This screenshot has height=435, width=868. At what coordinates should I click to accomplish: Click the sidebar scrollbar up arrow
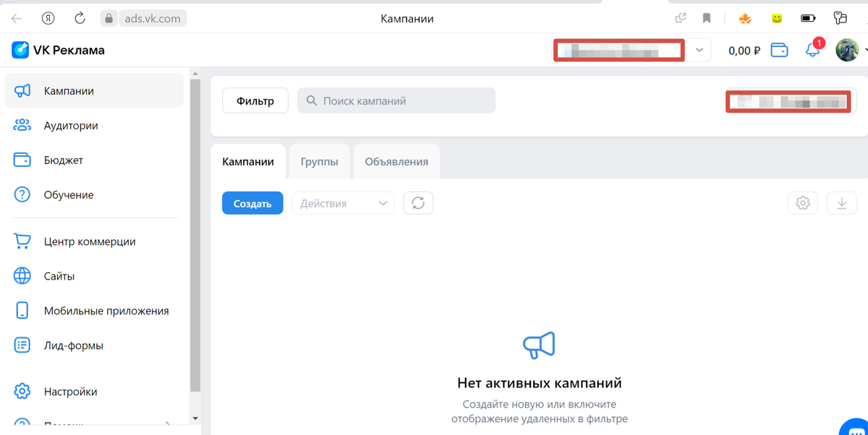(195, 74)
